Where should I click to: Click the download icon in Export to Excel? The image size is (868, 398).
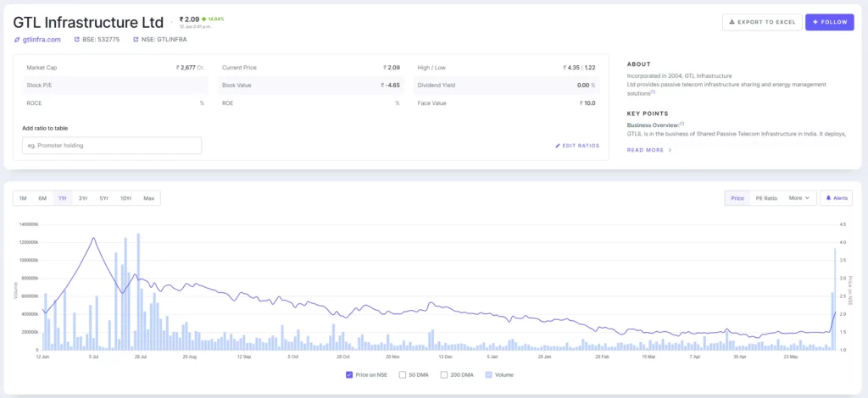pos(732,22)
